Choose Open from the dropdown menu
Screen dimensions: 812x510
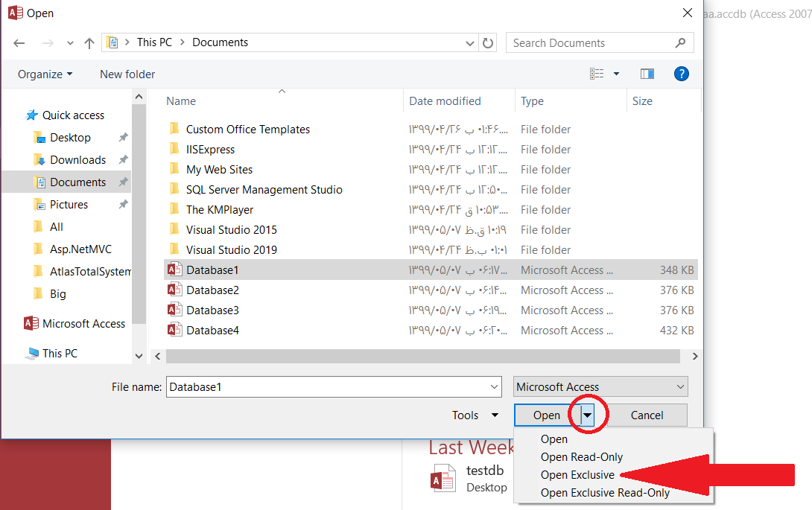[x=554, y=439]
